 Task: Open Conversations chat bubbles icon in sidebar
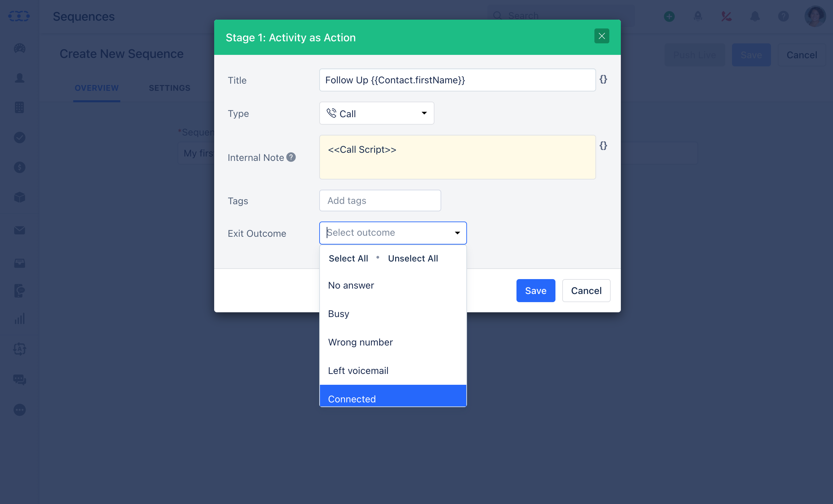pos(19,379)
